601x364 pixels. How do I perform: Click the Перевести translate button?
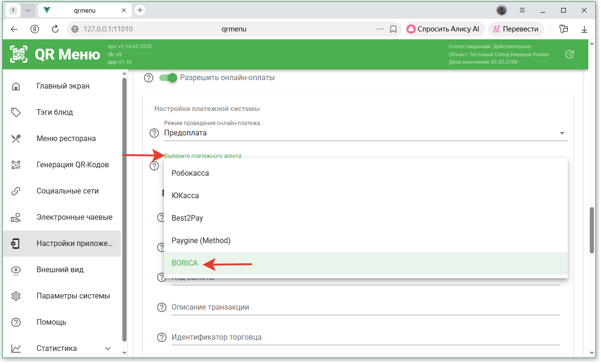click(x=516, y=29)
